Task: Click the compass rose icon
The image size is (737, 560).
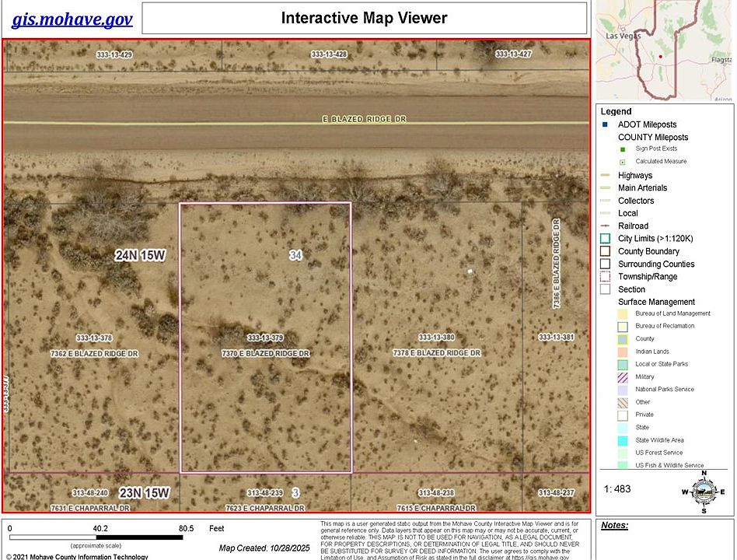Action: pos(703,492)
